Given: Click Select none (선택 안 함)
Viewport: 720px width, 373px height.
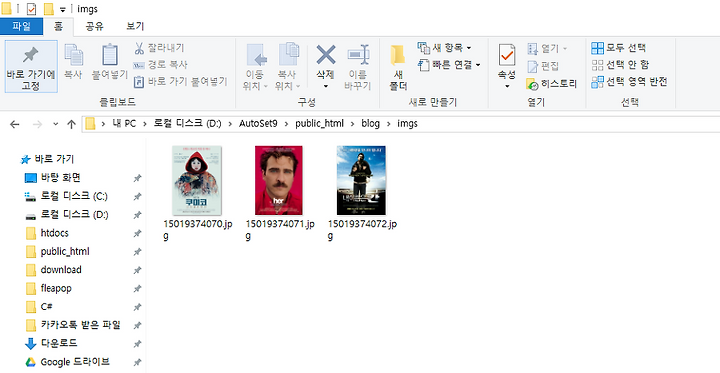Looking at the screenshot, I should [620, 65].
